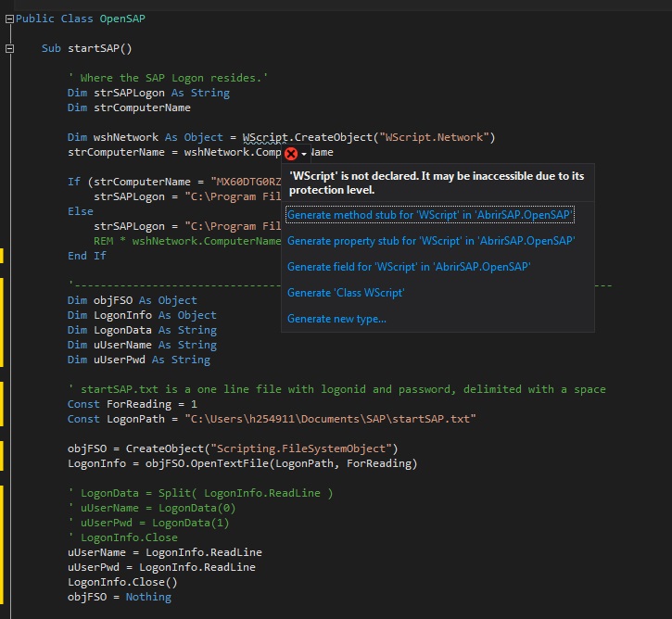The image size is (672, 619).
Task: Click "uUserPwd = LogonInfo.ReadLine" line
Action: click(161, 567)
